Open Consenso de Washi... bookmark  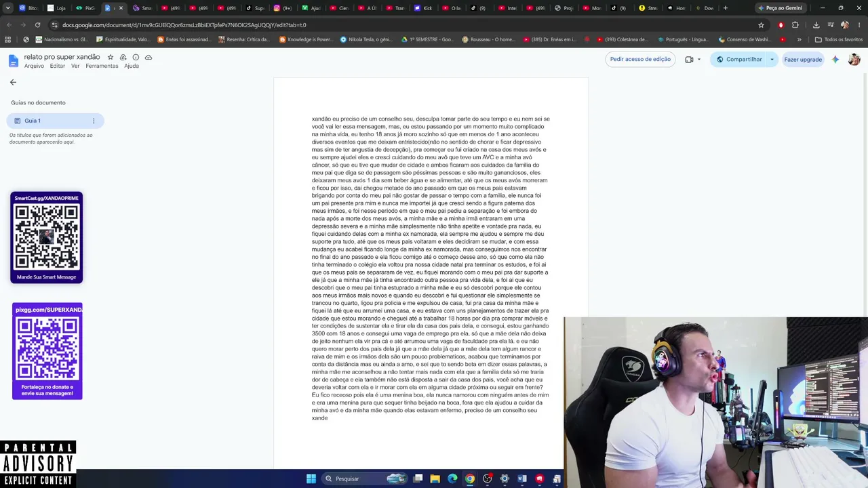point(744,39)
